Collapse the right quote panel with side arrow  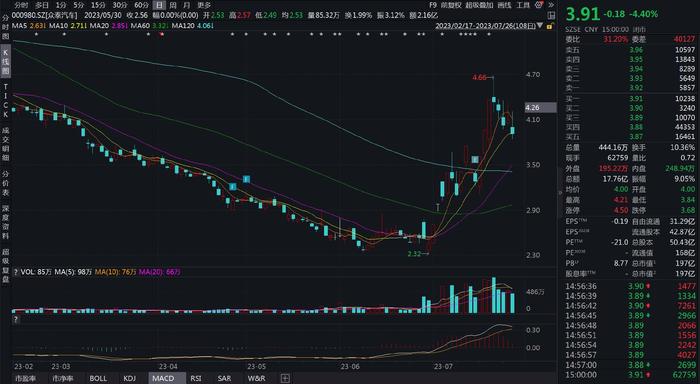[560, 192]
